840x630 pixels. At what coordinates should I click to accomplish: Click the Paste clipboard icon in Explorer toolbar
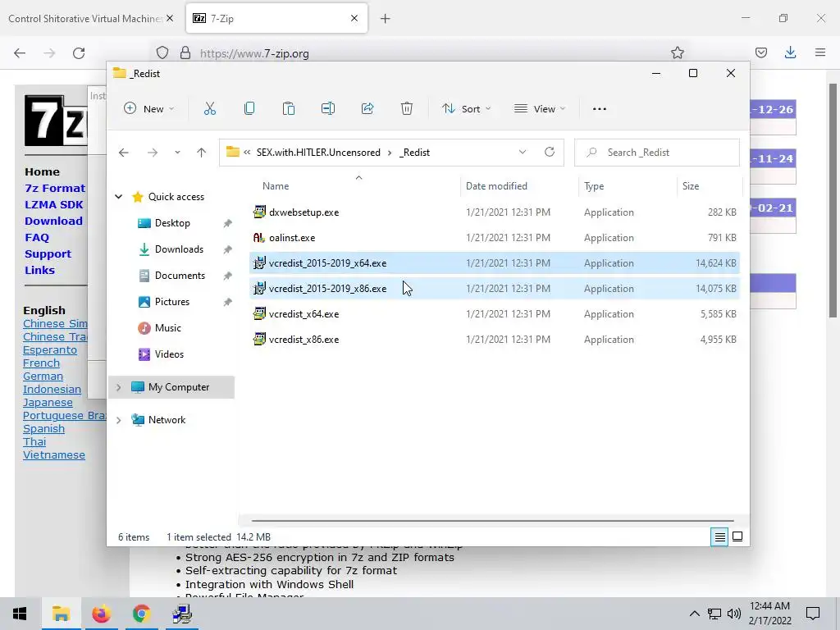[x=288, y=109]
